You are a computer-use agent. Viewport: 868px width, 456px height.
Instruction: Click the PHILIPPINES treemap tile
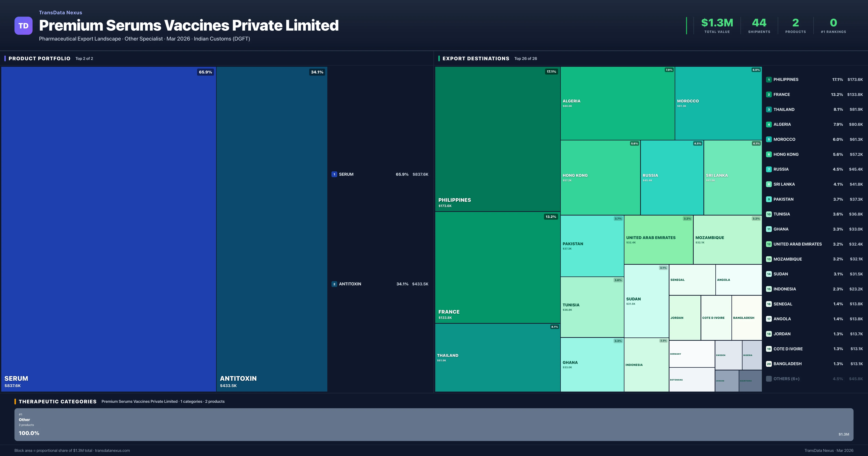click(497, 139)
